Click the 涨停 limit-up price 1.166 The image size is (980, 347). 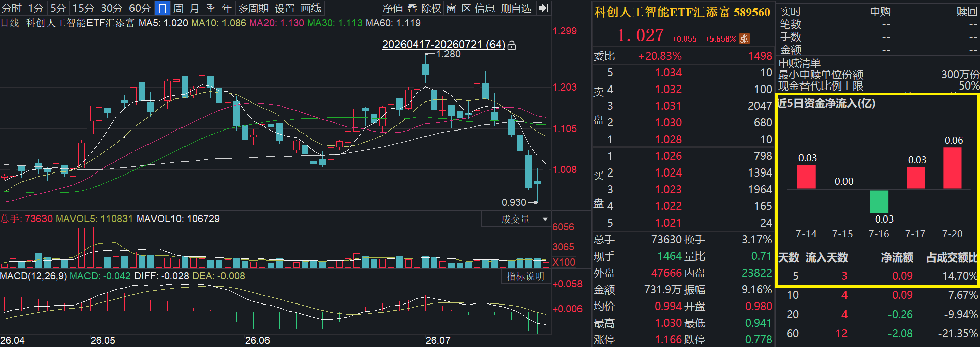click(x=669, y=339)
